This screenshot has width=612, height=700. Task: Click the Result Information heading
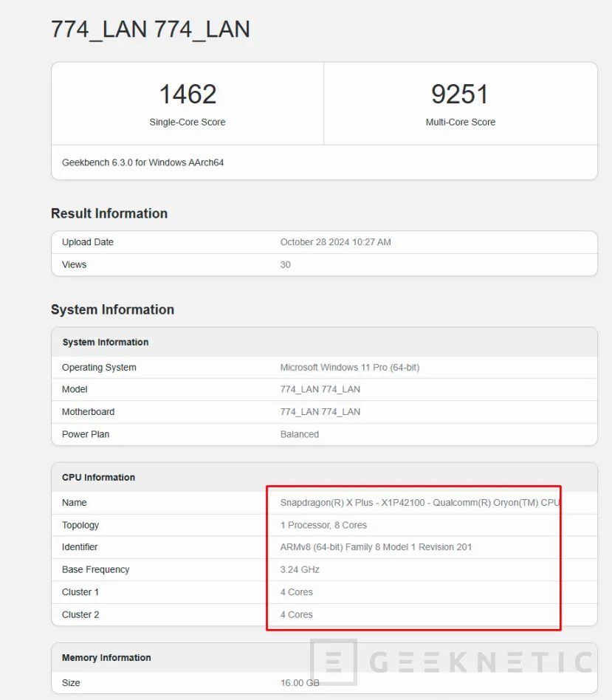point(109,213)
